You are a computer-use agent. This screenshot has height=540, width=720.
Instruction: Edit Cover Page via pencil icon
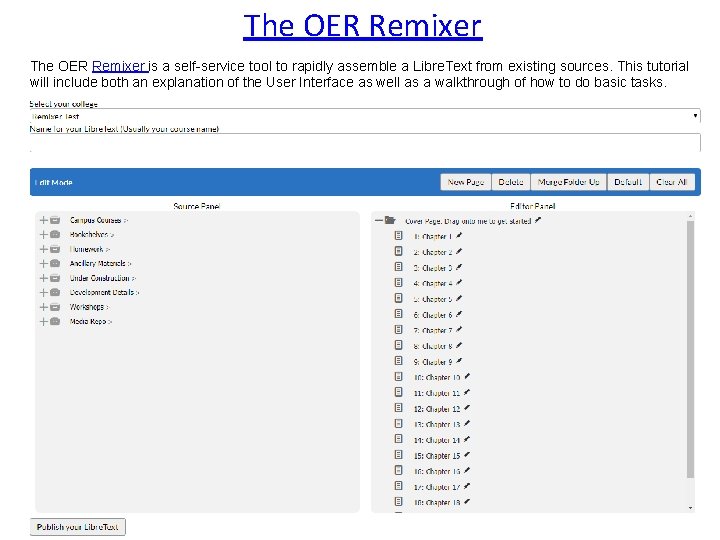pos(538,220)
